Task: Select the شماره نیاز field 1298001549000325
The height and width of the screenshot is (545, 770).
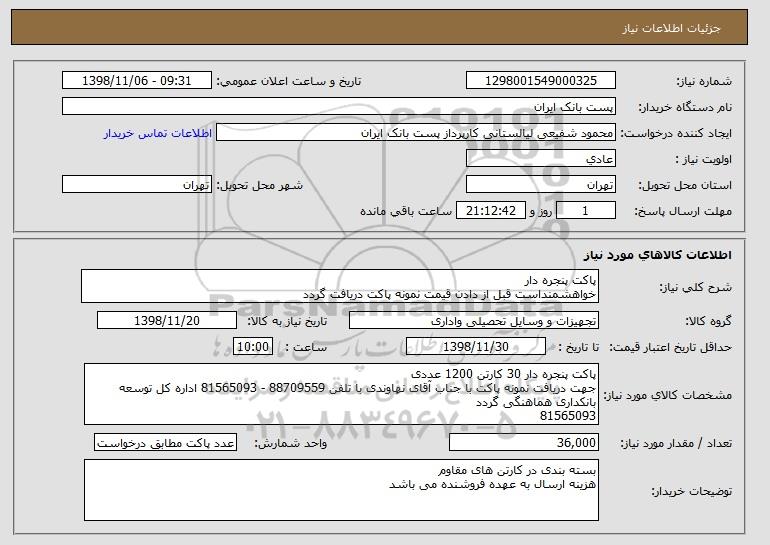Action: (x=541, y=81)
